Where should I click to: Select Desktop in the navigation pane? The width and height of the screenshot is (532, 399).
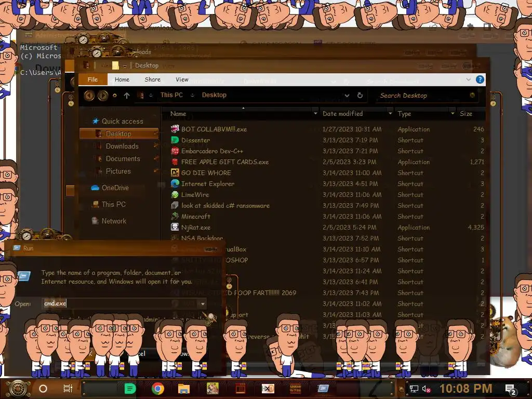click(119, 134)
